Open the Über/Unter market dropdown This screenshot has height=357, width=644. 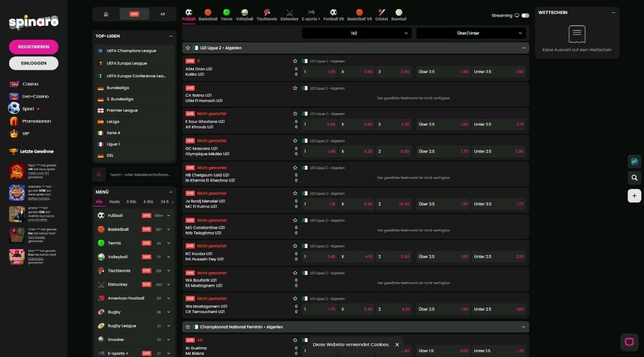tap(471, 33)
